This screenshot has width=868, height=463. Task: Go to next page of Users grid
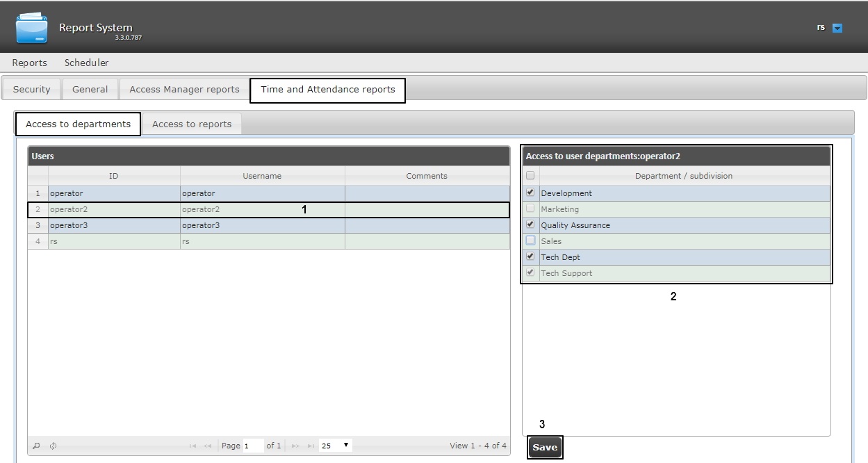(295, 446)
